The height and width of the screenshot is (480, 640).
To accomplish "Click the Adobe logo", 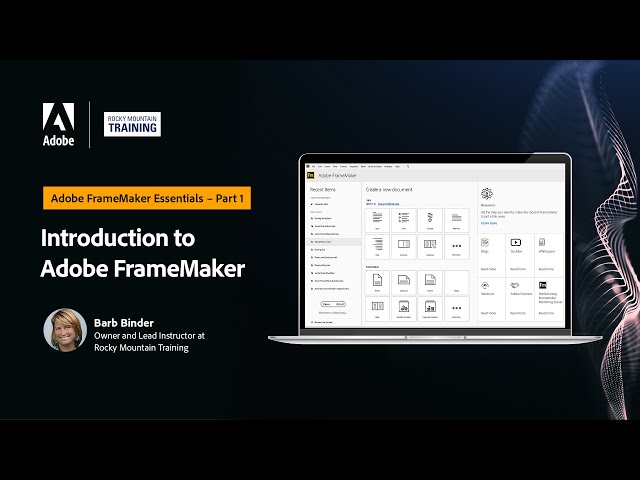I will point(58,124).
